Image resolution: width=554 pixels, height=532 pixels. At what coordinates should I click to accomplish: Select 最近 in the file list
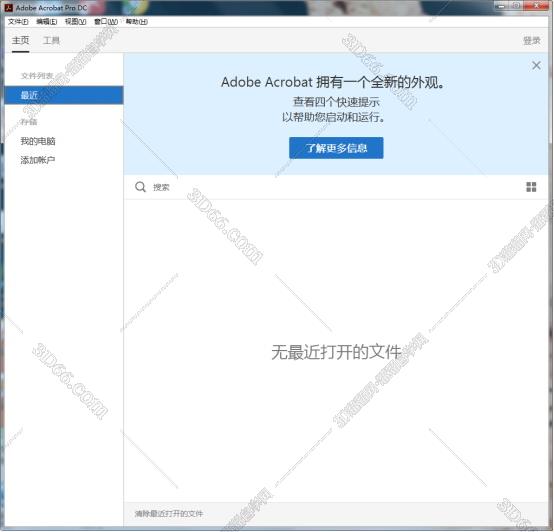64,95
